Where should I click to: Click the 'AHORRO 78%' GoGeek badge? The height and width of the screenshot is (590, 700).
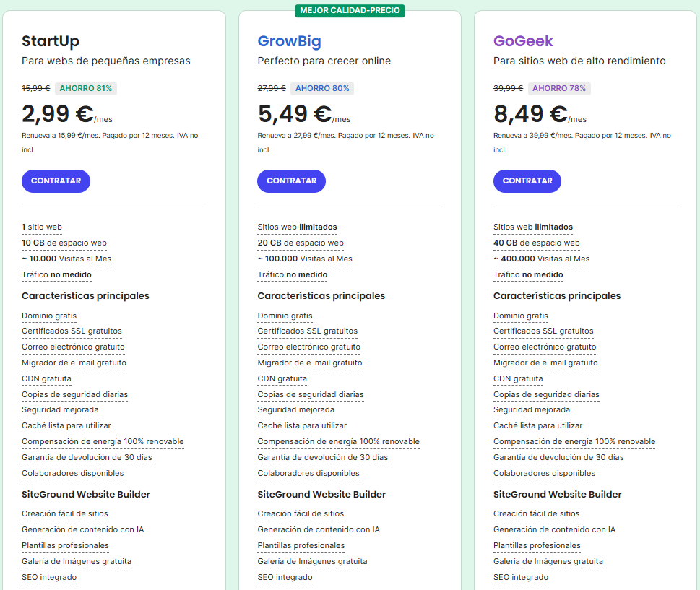click(559, 89)
